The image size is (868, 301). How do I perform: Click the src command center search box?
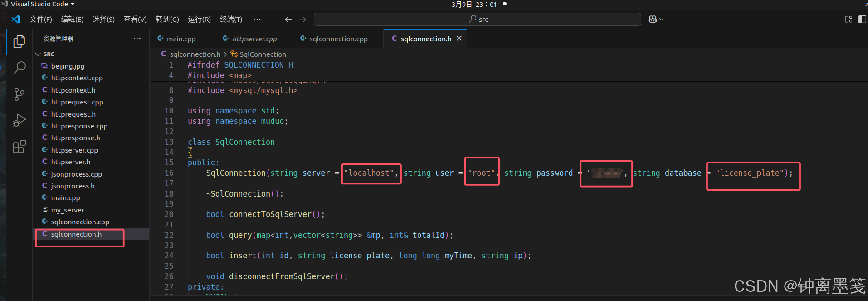click(x=477, y=20)
